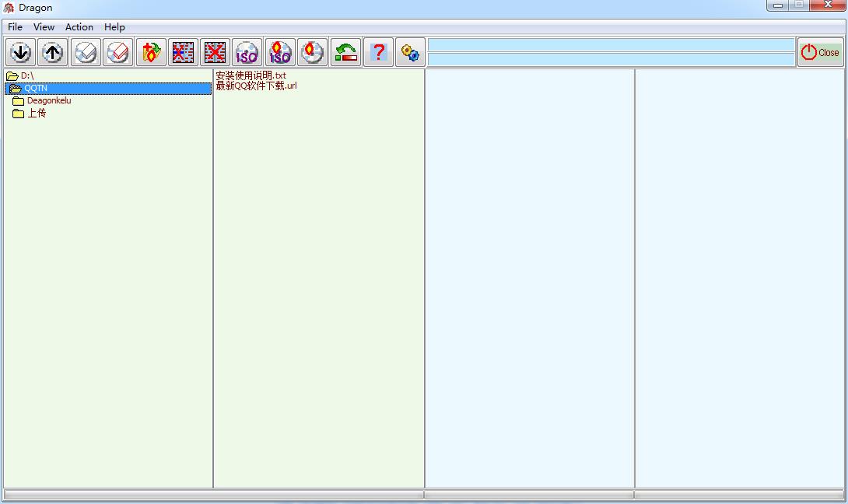The width and height of the screenshot is (848, 504).
Task: Click the up arrow toolbar icon
Action: [x=53, y=52]
